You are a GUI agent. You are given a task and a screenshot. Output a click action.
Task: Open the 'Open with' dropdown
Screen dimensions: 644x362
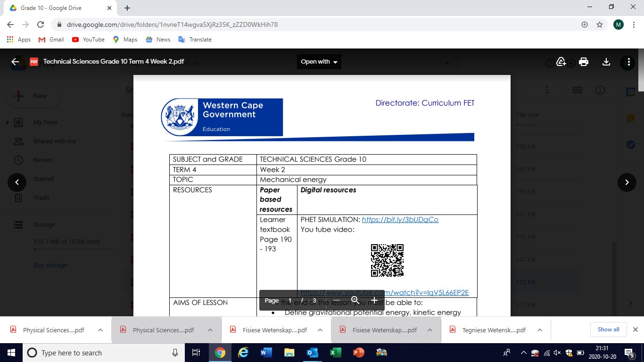click(x=319, y=62)
